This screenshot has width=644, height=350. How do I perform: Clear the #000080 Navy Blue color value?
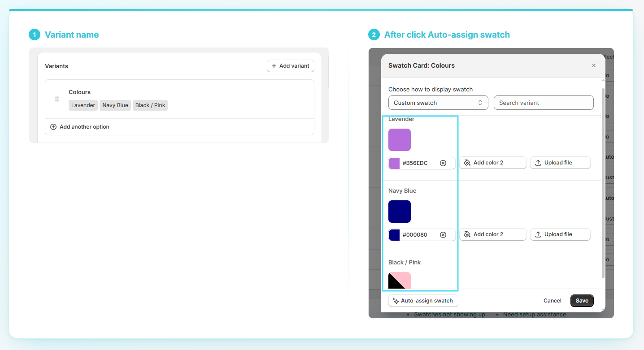click(x=443, y=235)
